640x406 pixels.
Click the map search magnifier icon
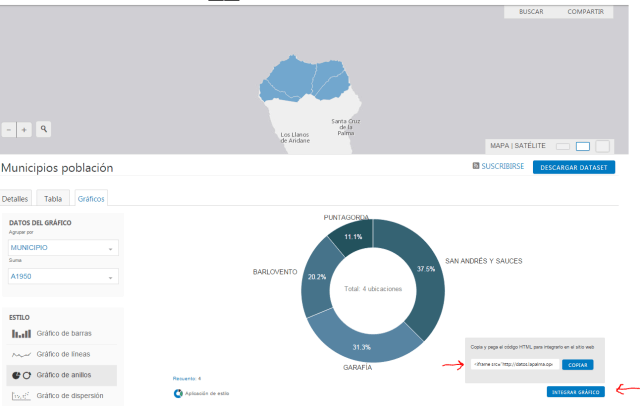[x=44, y=130]
